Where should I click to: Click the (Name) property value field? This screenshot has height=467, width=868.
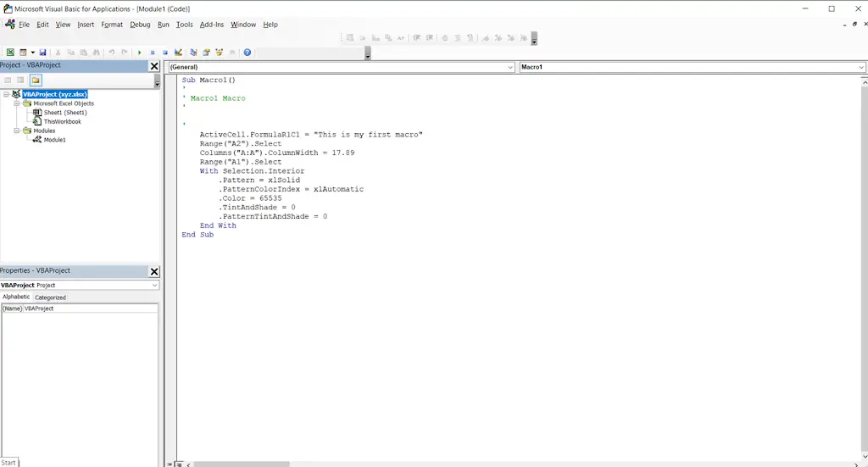tap(90, 309)
